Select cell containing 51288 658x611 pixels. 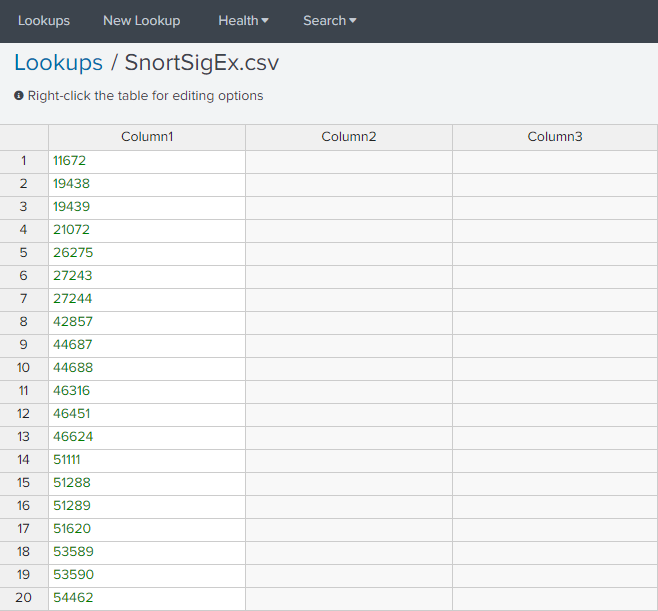[147, 484]
